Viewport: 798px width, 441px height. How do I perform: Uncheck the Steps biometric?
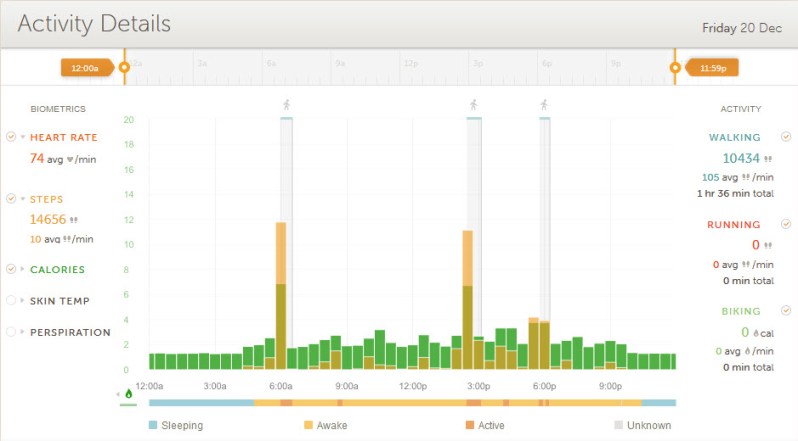click(10, 199)
